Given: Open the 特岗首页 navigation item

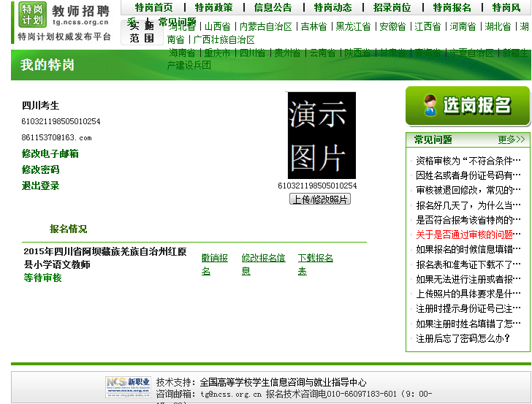Looking at the screenshot, I should pyautogui.click(x=153, y=7).
